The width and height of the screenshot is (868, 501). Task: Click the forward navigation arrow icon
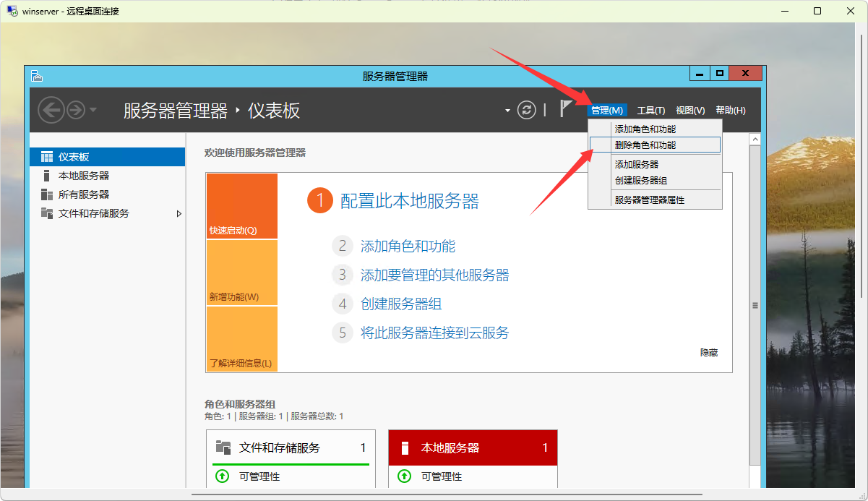pos(75,111)
